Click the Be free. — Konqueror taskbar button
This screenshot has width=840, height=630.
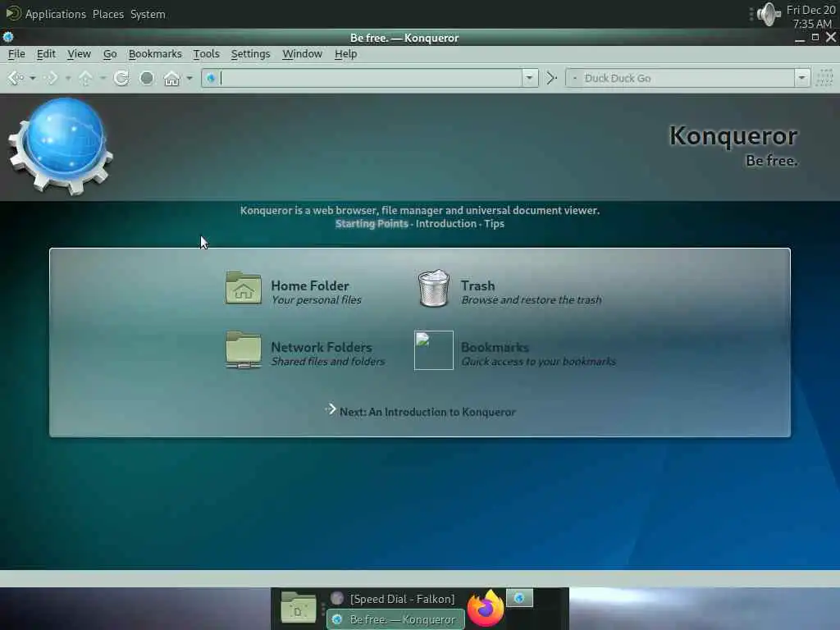[395, 619]
